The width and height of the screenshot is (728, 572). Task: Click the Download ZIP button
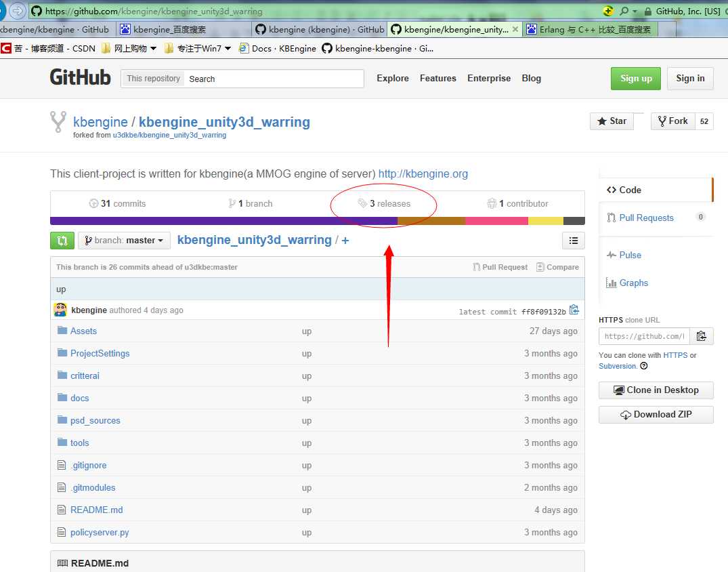656,415
